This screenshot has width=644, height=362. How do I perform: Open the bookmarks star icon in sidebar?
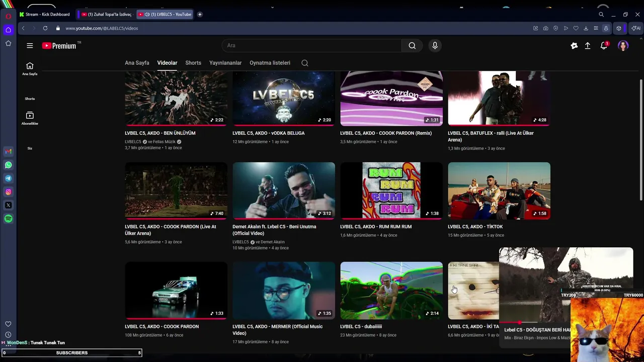point(8,44)
